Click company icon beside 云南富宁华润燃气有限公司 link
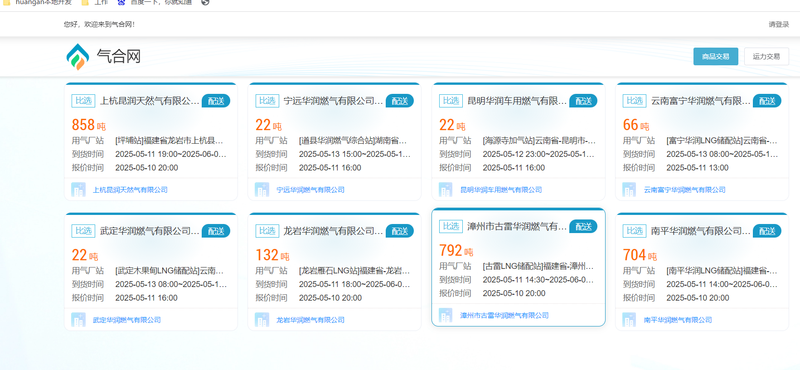This screenshot has width=800, height=370. (630, 190)
